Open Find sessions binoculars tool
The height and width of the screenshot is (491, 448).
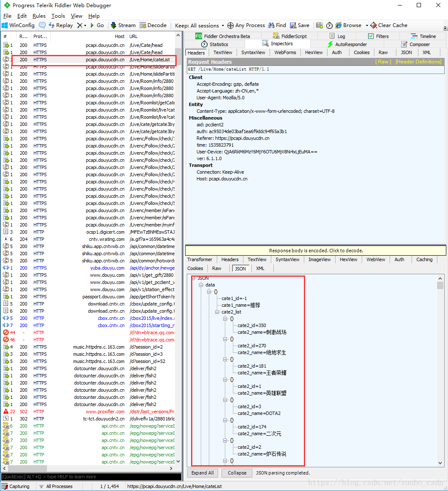(277, 25)
